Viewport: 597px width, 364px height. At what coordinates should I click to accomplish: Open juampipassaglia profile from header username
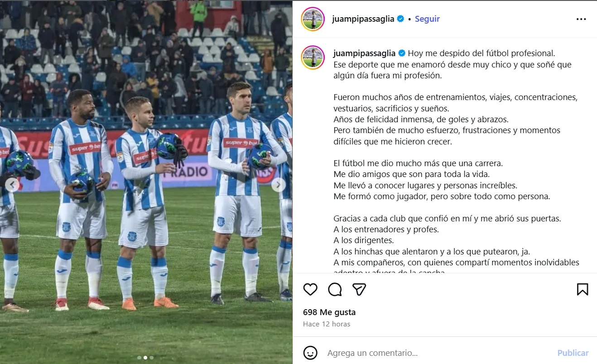click(x=363, y=19)
